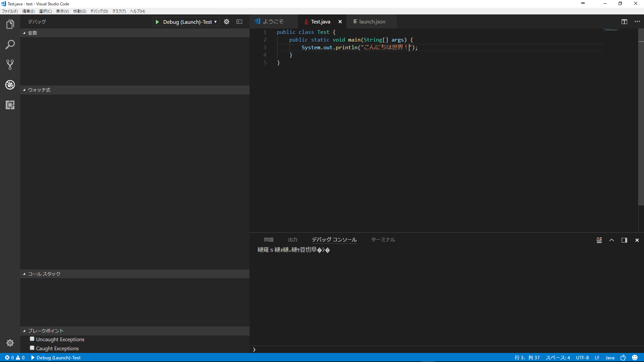Switch to the ターミナル panel tab
The height and width of the screenshot is (362, 644).
point(383,240)
